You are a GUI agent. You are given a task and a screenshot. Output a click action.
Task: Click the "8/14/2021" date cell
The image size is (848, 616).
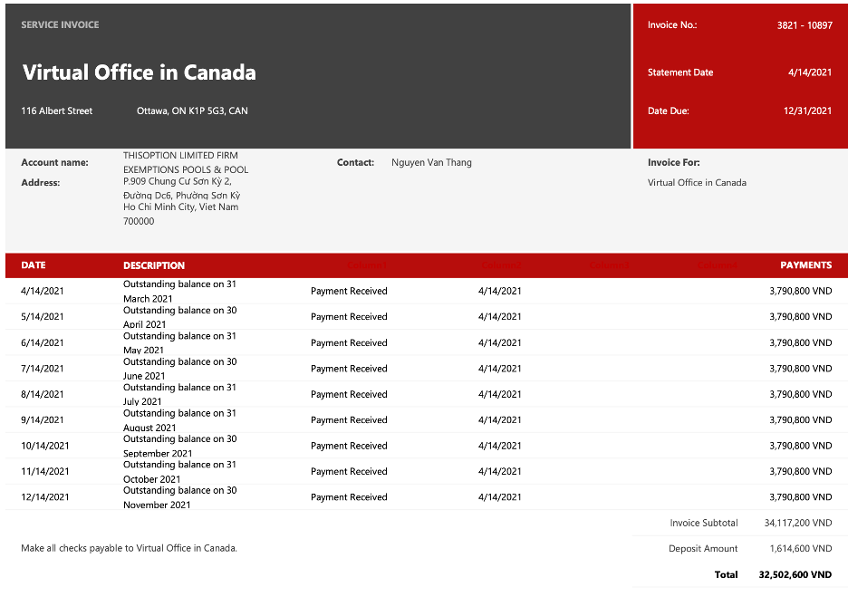(x=43, y=394)
